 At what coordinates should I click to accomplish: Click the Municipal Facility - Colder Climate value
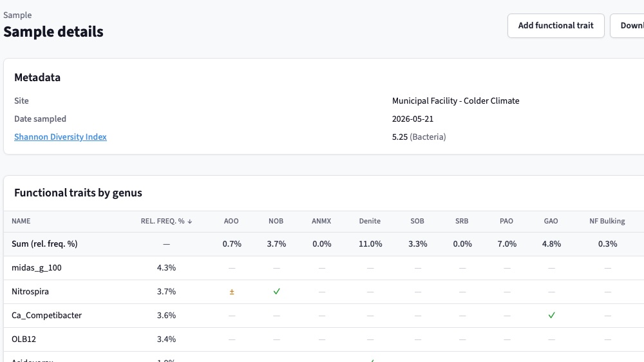click(x=455, y=100)
